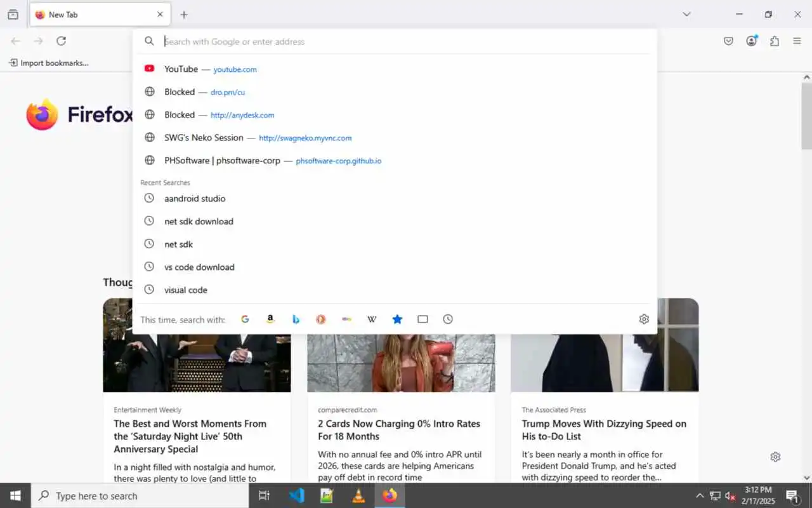Viewport: 812px width, 508px height.
Task: Open the 'Trump Moves With Dizzying Speed' headline
Action: click(604, 430)
